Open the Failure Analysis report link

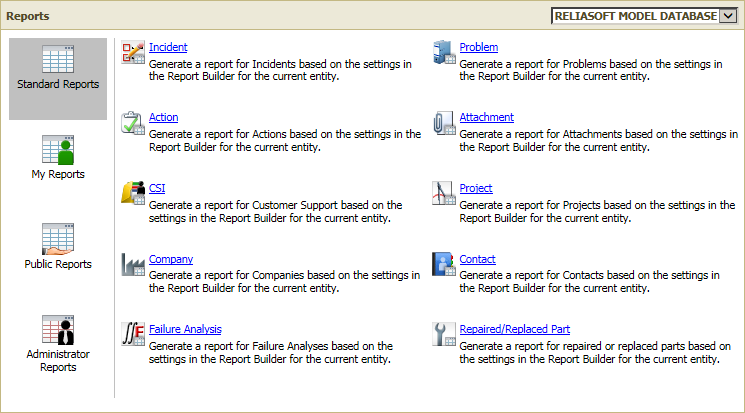(185, 329)
